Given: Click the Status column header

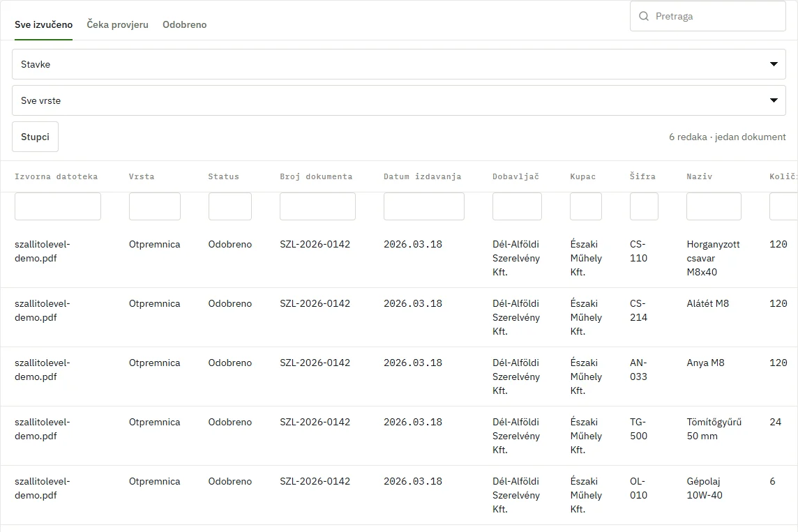Looking at the screenshot, I should pos(223,176).
